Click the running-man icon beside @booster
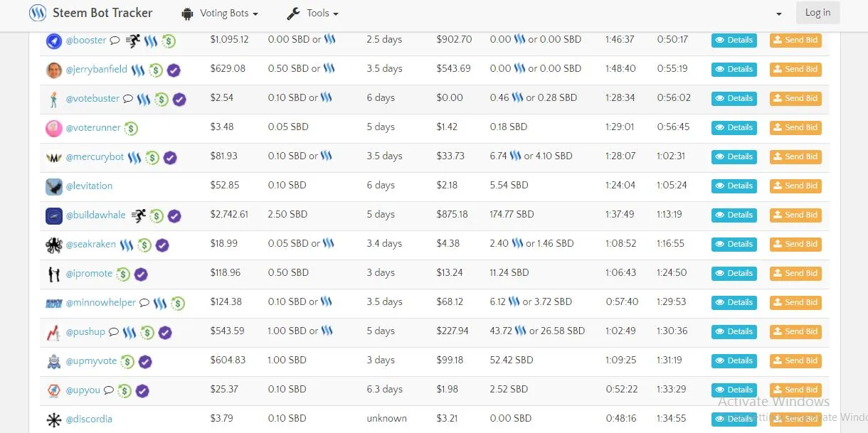 [x=133, y=41]
